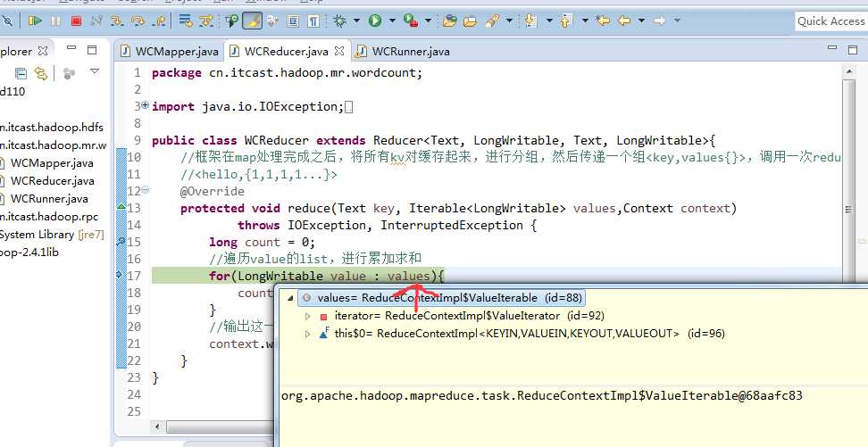This screenshot has width=868, height=447.
Task: Click the instruction pointer marker line 17
Action: pos(119,275)
